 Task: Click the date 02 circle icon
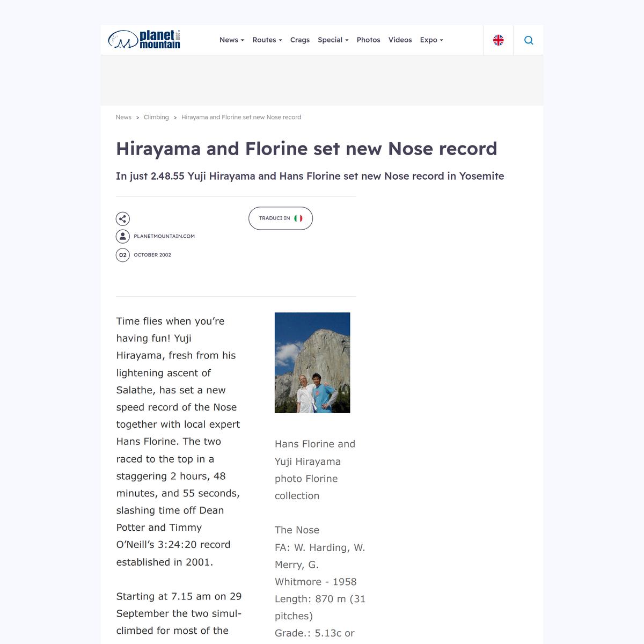[123, 255]
